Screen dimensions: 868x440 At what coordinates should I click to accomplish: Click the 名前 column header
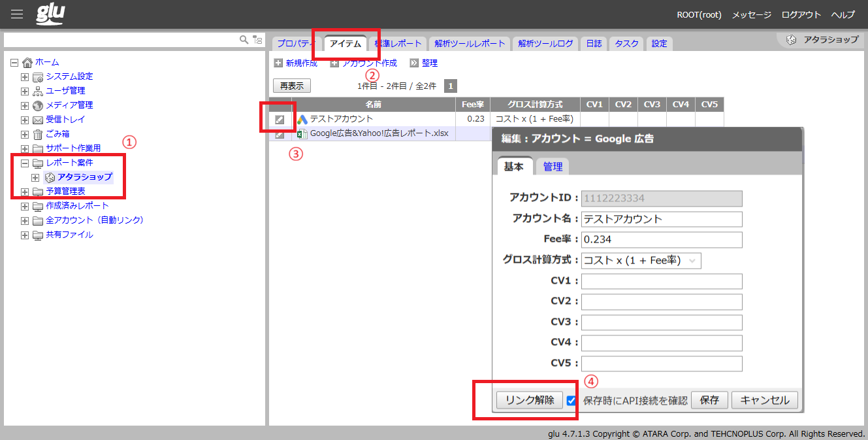(x=373, y=105)
